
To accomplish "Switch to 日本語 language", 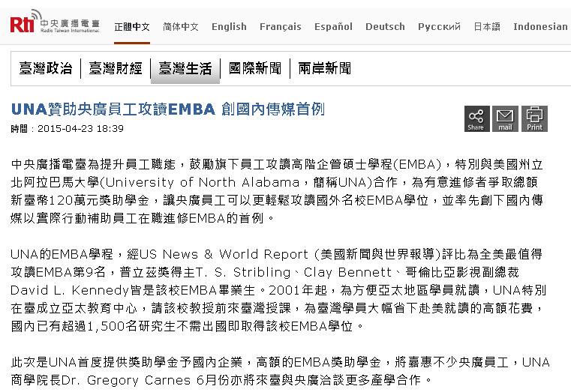I will (487, 26).
